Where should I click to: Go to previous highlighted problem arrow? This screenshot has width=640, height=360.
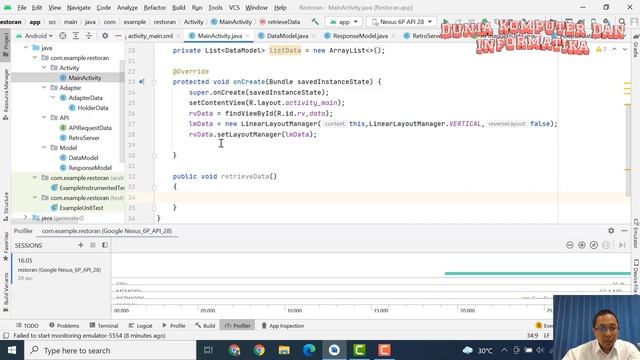click(614, 49)
